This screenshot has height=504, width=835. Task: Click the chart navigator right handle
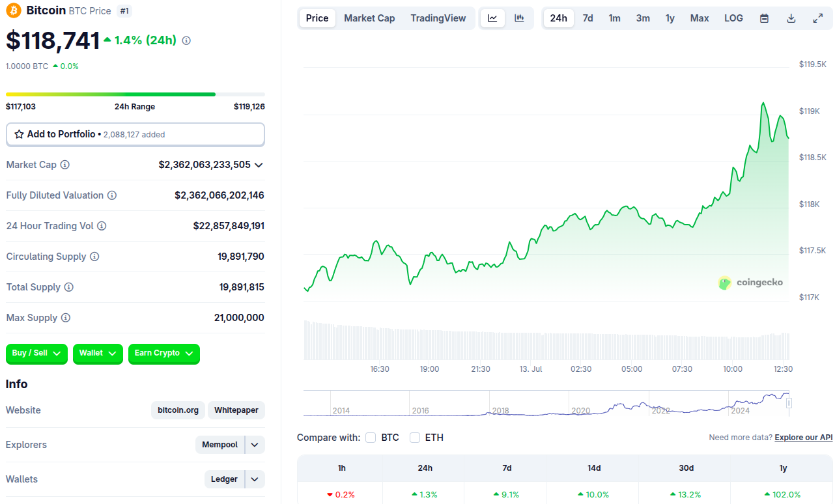point(789,403)
